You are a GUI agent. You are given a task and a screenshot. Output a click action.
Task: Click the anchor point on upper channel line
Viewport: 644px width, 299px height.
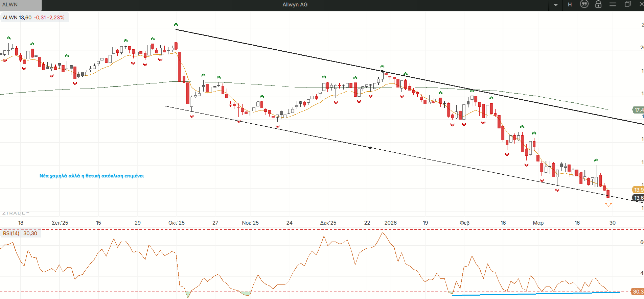(382, 71)
